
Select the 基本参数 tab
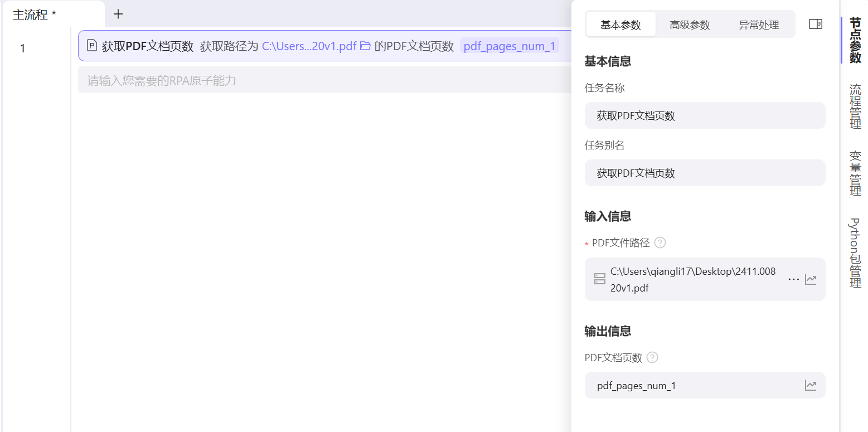(620, 24)
